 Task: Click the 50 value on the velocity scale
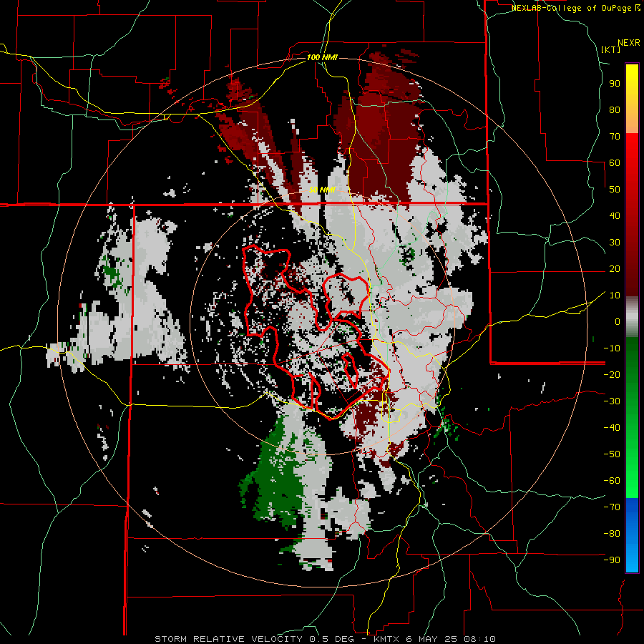click(x=615, y=190)
